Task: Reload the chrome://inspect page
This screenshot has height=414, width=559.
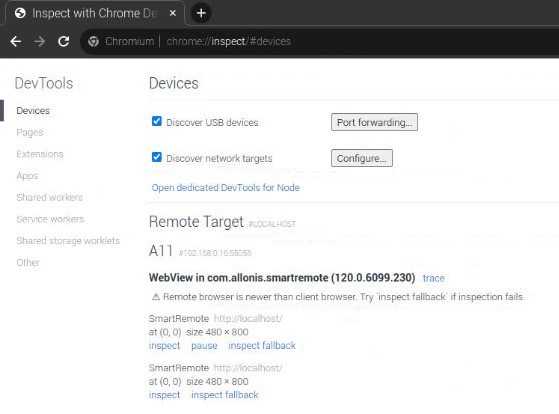Action: coord(63,41)
